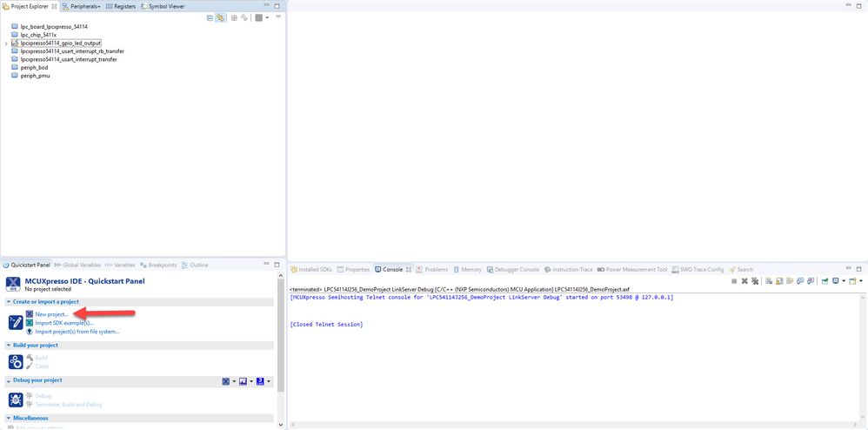The width and height of the screenshot is (868, 430).
Task: Click Import SDK example(s)... link
Action: [64, 322]
